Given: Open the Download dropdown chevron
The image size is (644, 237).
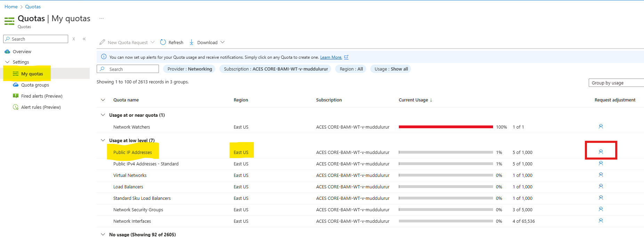Looking at the screenshot, I should [223, 42].
